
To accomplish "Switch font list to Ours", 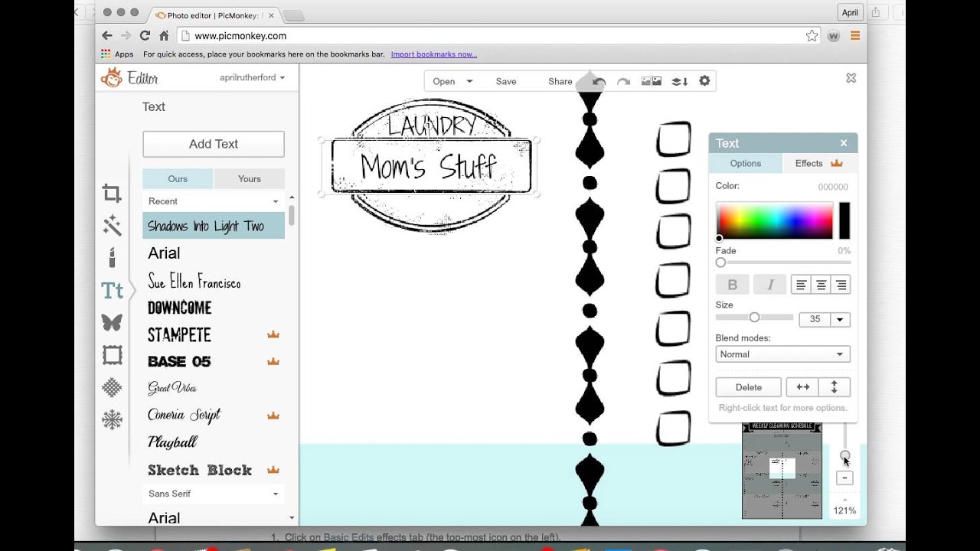I will click(x=178, y=178).
